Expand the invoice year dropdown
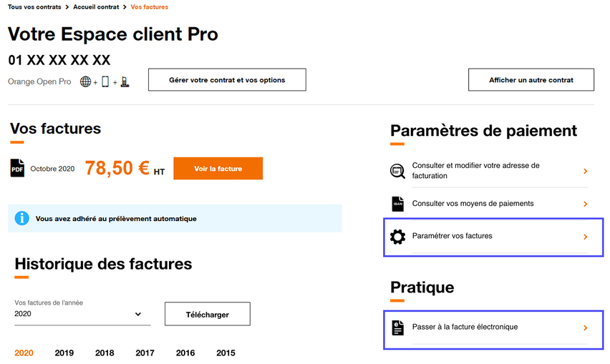The image size is (610, 364). point(137,314)
